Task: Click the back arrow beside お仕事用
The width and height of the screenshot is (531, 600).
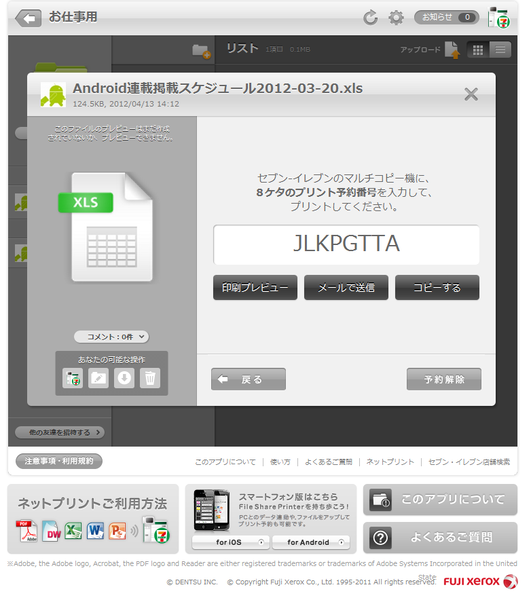Action: [28, 18]
